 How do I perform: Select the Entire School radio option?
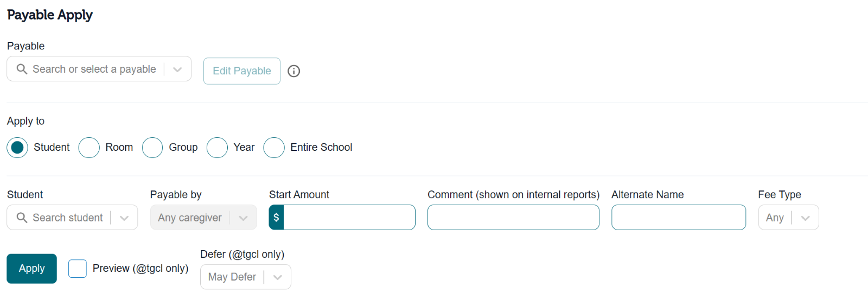pyautogui.click(x=274, y=148)
